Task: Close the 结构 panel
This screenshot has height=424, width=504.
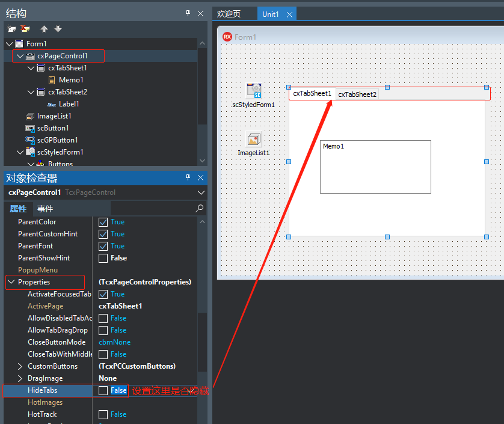Action: click(x=200, y=13)
